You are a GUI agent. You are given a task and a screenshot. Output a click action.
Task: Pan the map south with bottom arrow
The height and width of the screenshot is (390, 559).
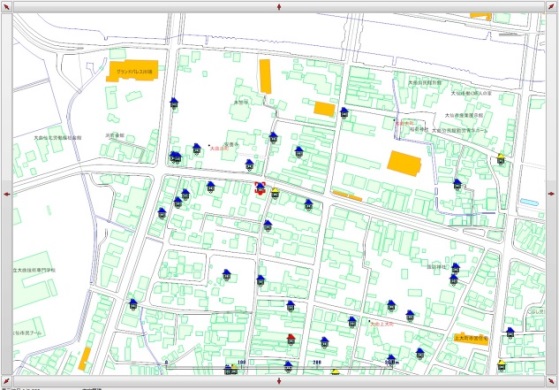pos(279,381)
